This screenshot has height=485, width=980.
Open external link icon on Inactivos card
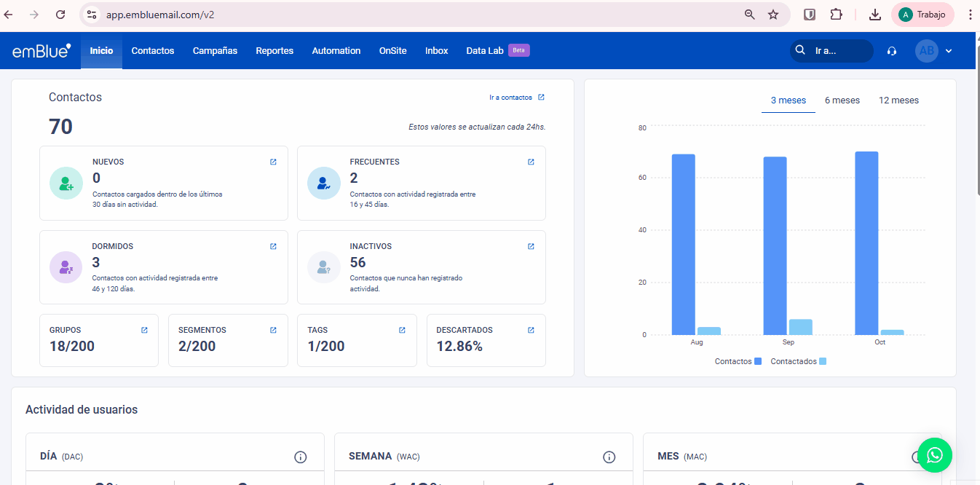tap(531, 246)
